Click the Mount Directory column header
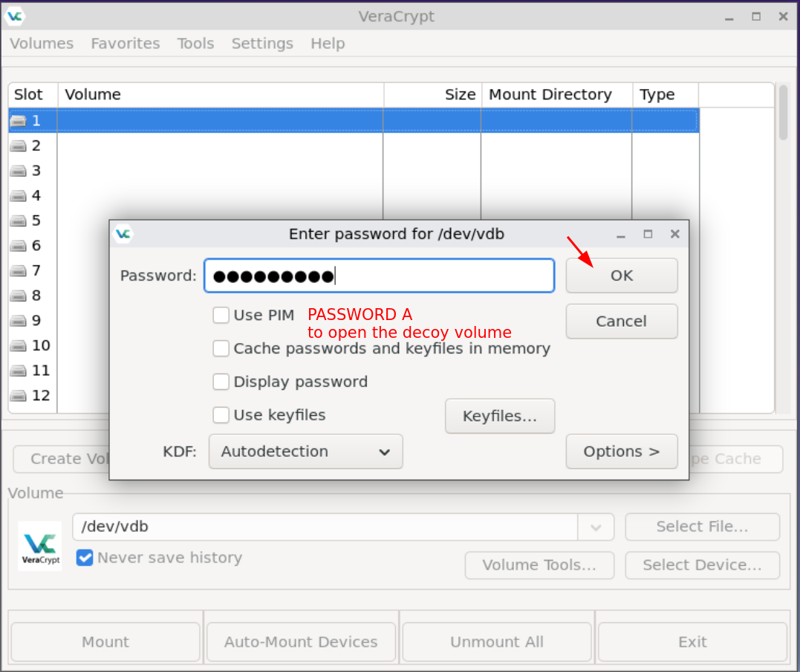The image size is (800, 672). (x=557, y=95)
